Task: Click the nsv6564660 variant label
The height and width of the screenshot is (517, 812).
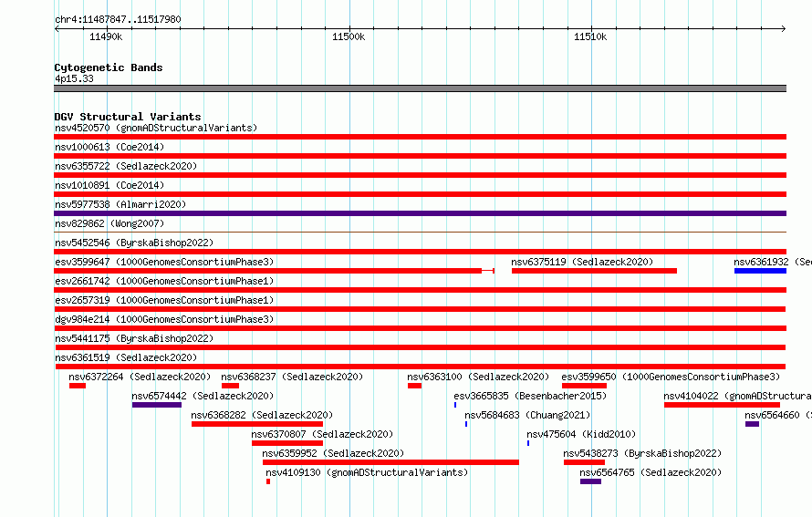Action: [x=778, y=415]
